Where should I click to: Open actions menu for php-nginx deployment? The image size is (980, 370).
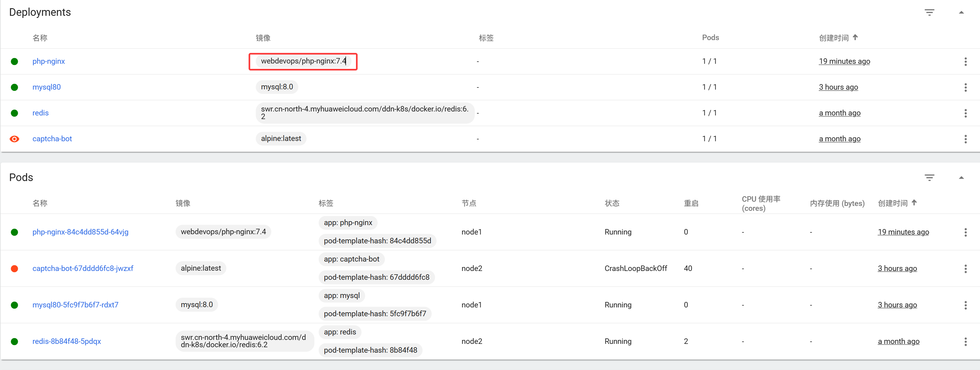pos(965,62)
